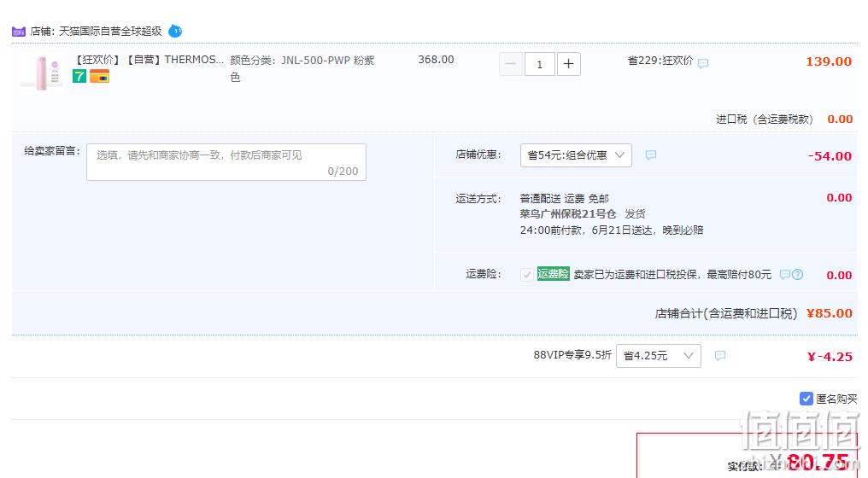
Task: Click the 给卖家留言 message text box
Action: (226, 162)
